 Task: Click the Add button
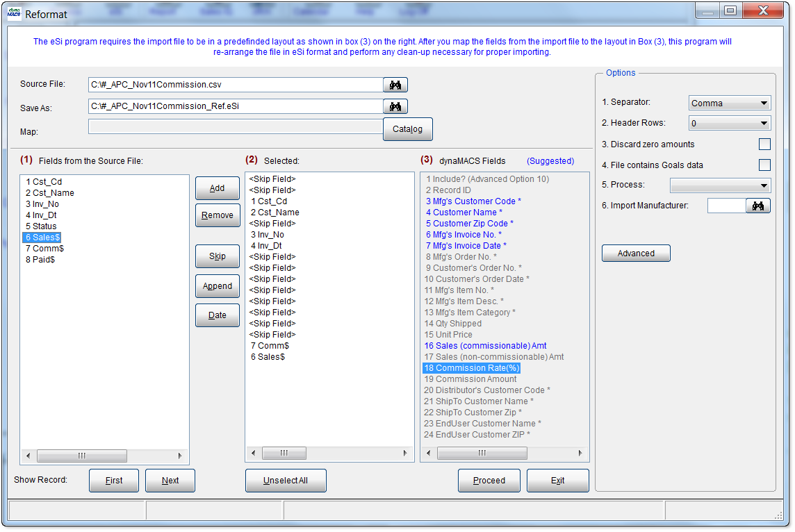tap(217, 188)
